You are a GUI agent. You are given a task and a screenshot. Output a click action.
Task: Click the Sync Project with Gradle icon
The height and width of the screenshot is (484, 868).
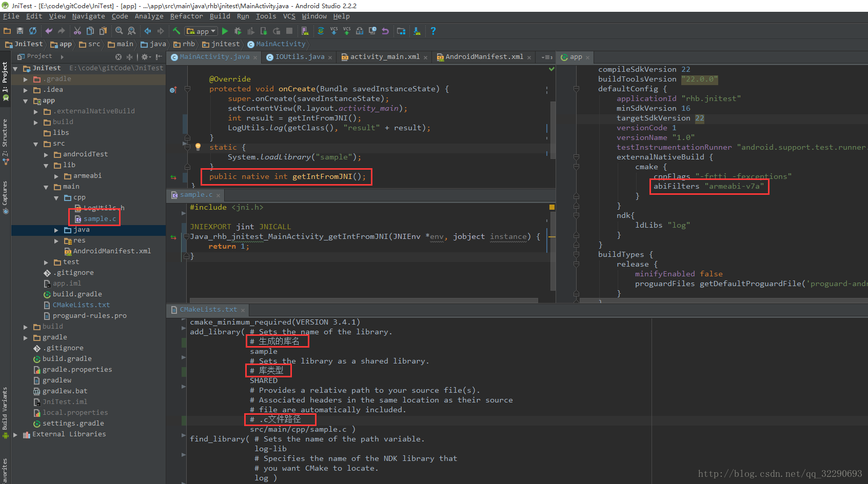point(321,31)
